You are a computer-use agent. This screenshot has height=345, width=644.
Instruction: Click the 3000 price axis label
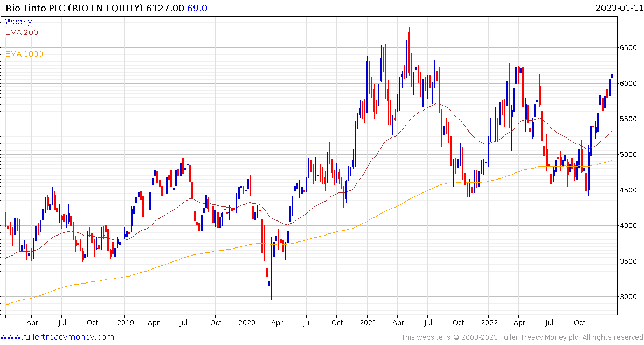628,297
